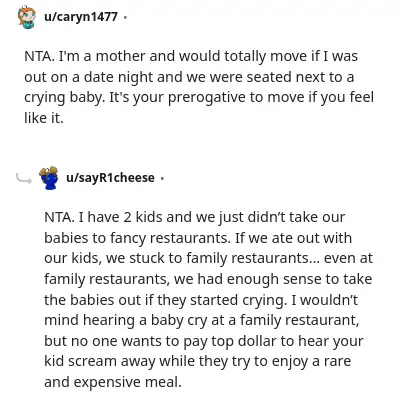The width and height of the screenshot is (400, 417).
Task: Click the phrase 'crying baby' in the first comment
Action: click(x=63, y=98)
